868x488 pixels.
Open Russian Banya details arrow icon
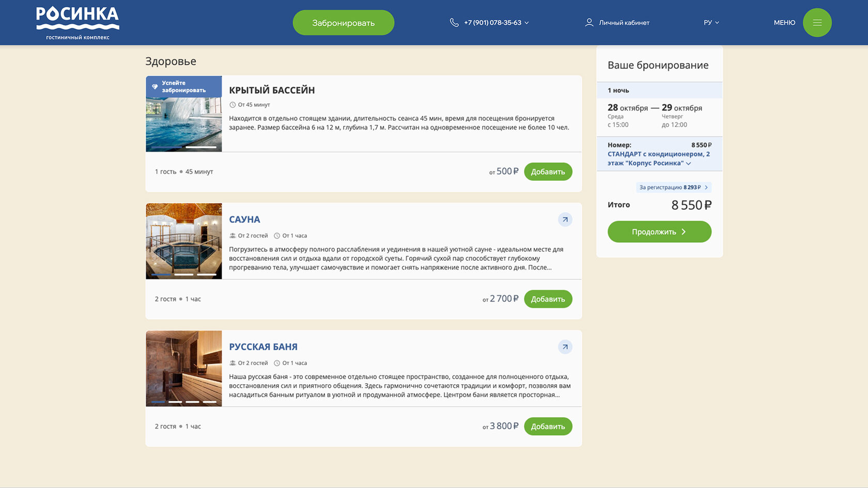click(x=565, y=347)
